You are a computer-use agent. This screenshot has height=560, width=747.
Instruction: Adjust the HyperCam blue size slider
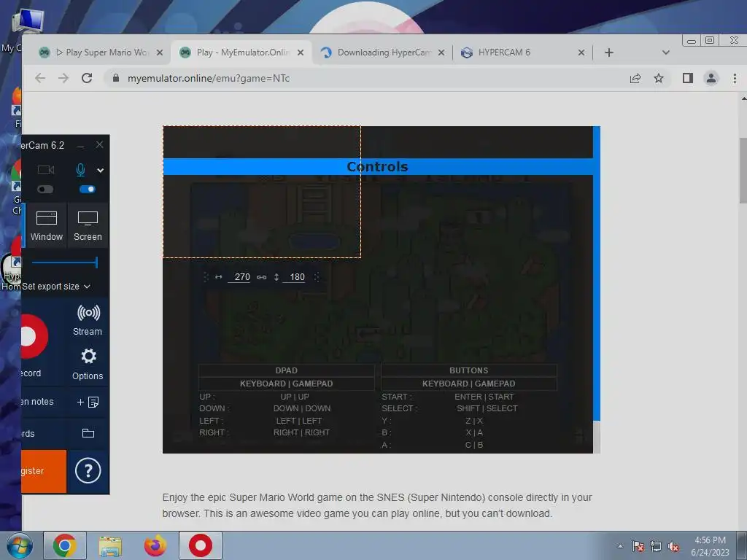[65, 262]
